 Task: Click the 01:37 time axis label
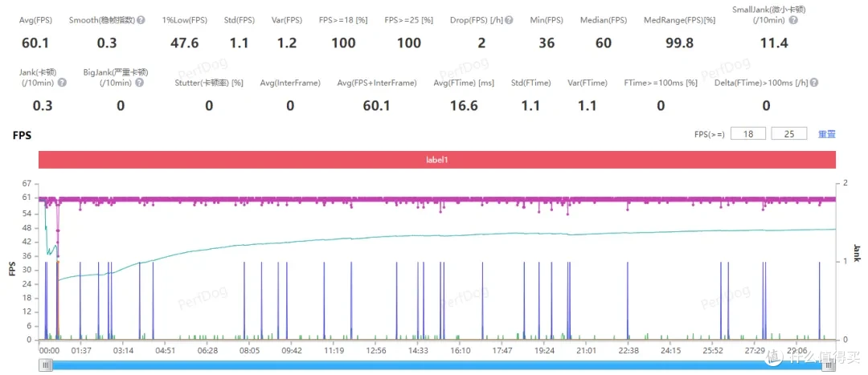80,351
